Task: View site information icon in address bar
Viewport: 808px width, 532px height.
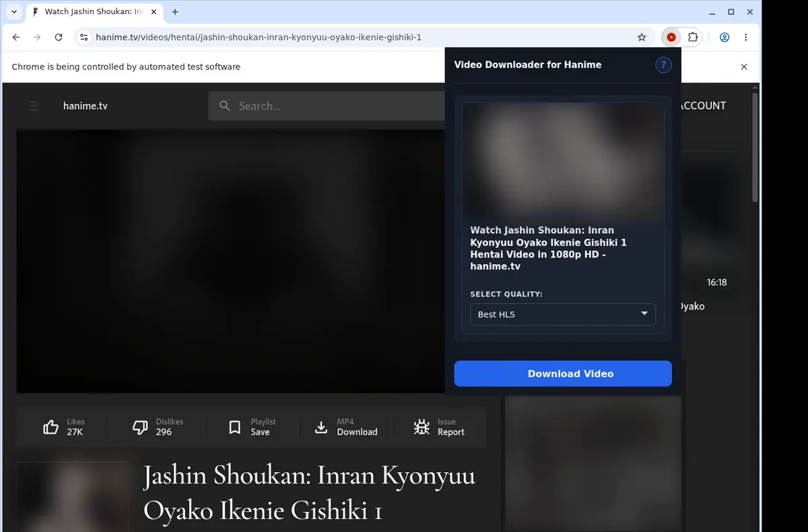Action: (x=83, y=37)
